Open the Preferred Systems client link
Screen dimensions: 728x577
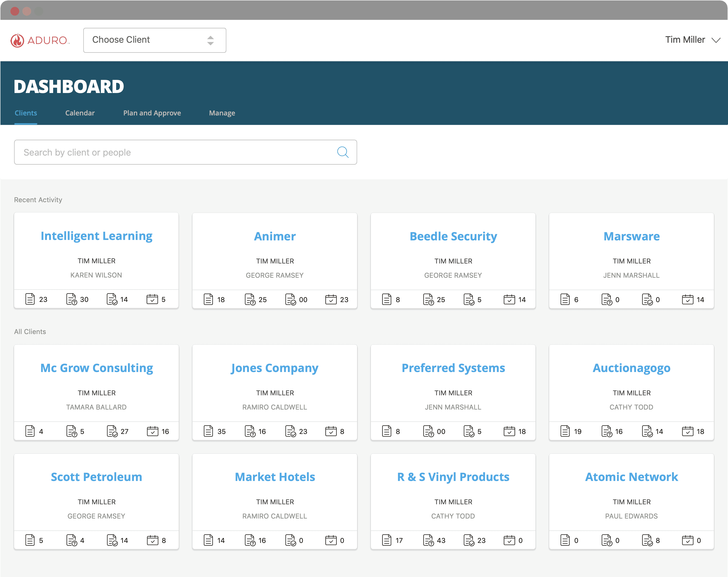453,368
